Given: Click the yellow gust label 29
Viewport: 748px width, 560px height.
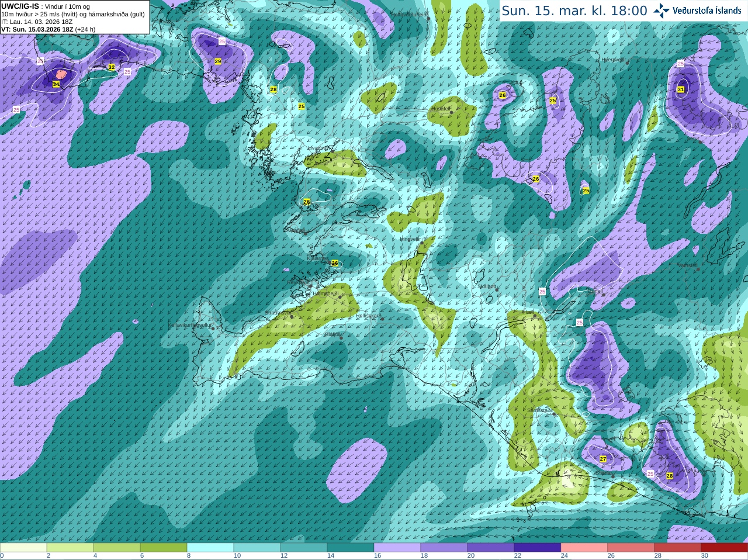Looking at the screenshot, I should (x=218, y=61).
